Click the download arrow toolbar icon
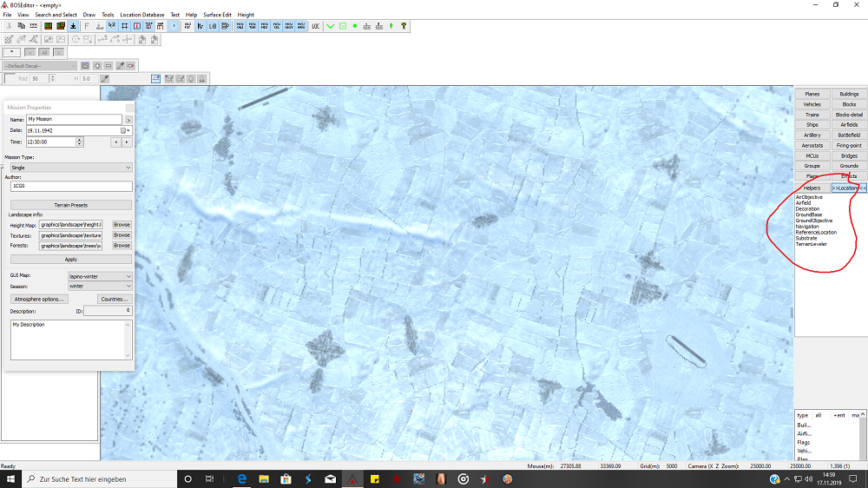 (74, 26)
